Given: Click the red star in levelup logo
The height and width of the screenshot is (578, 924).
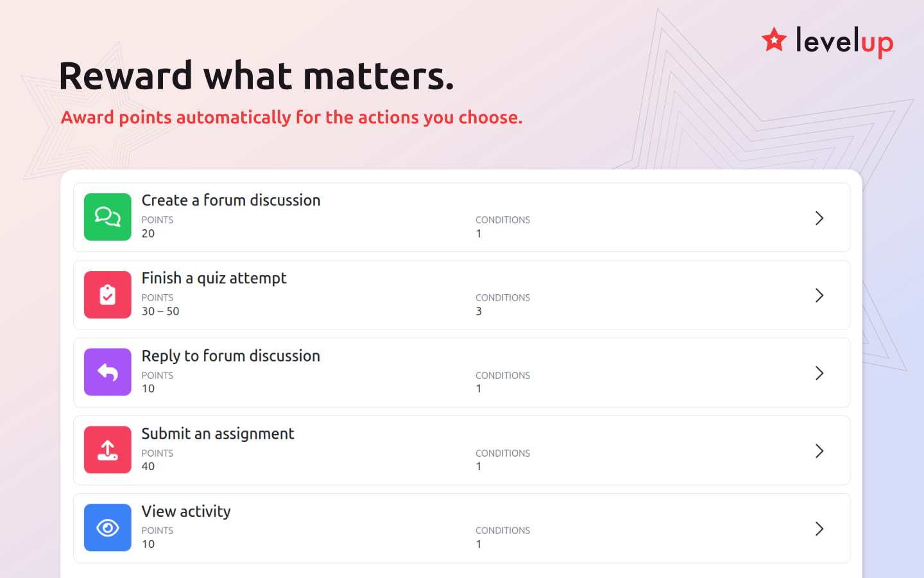Looking at the screenshot, I should coord(774,40).
